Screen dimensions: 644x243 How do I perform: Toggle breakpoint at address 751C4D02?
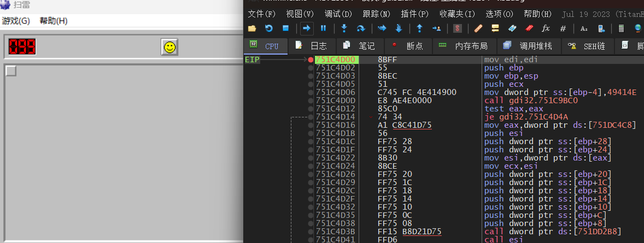311,68
